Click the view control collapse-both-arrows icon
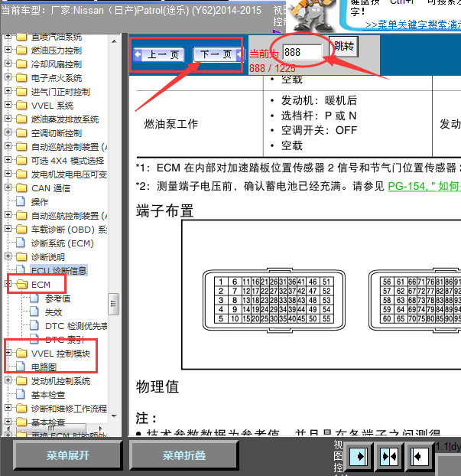 [x=389, y=456]
